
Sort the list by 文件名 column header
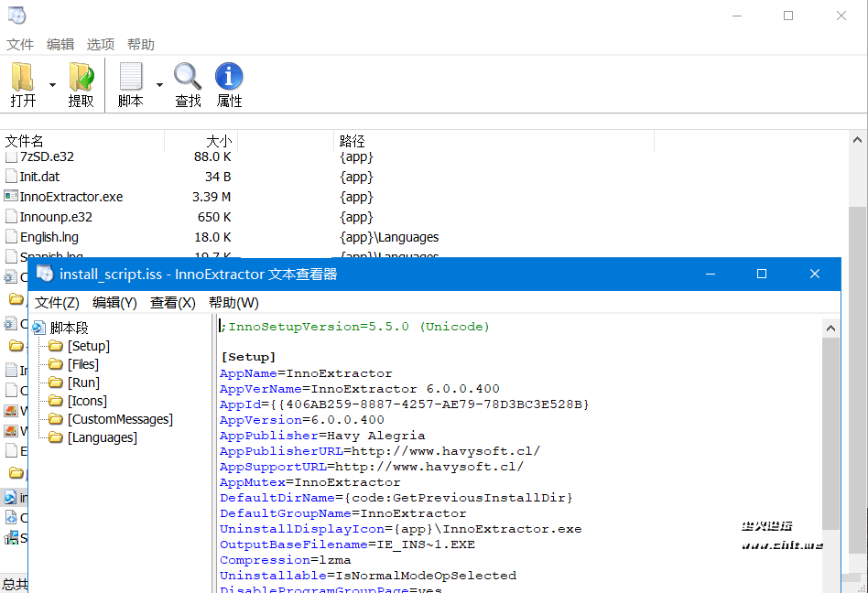[25, 141]
